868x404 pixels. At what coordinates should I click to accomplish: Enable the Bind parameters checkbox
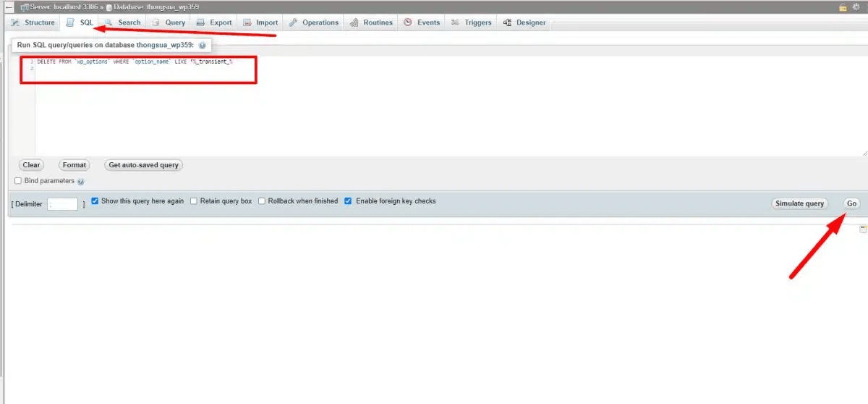point(18,181)
